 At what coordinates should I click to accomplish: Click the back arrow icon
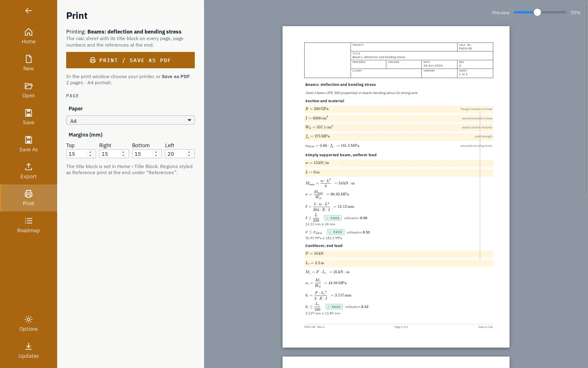(29, 11)
